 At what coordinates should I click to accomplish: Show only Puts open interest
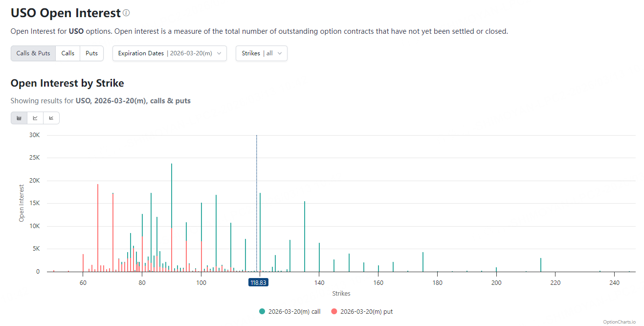[91, 53]
